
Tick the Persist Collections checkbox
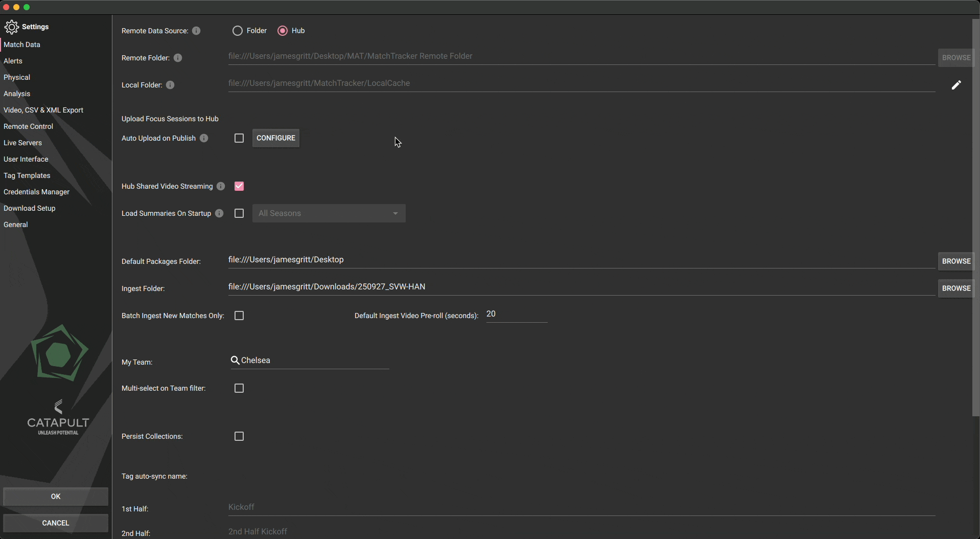(239, 436)
